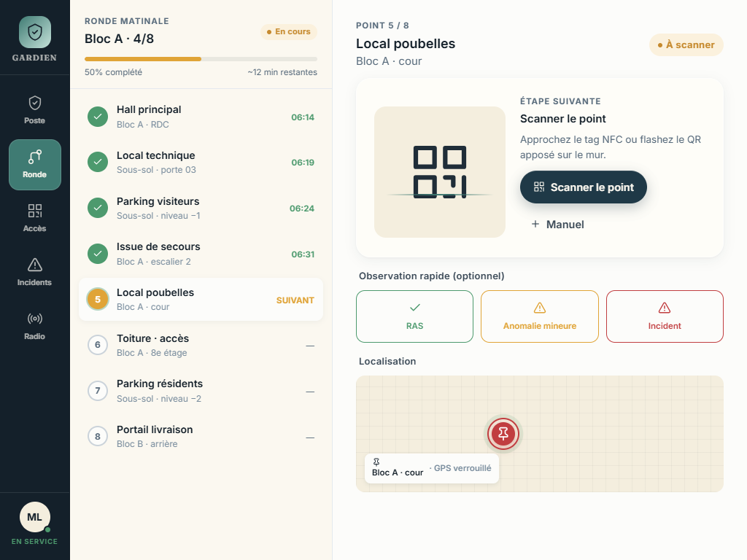Click the red warning triangle in Incident card
747x560 pixels.
coord(665,308)
